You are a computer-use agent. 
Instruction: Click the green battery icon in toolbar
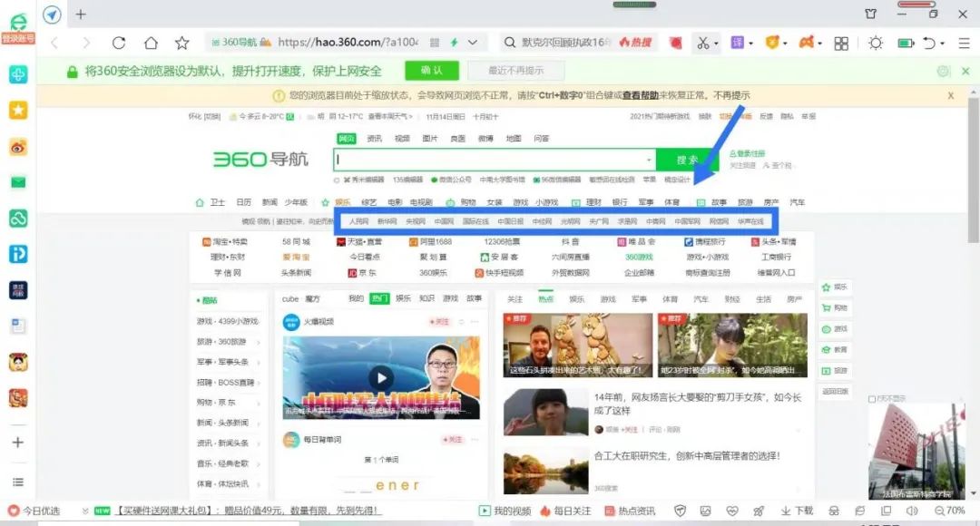click(906, 44)
